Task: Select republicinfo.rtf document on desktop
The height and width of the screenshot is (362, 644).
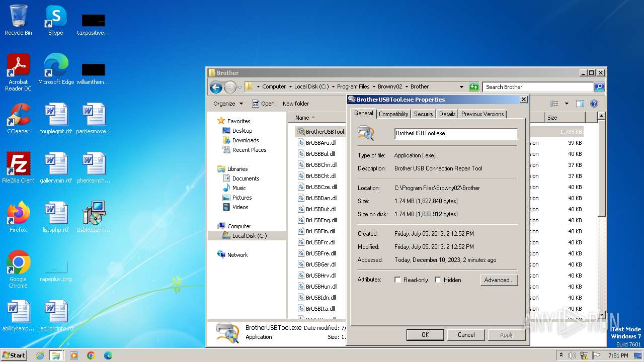Action: click(x=56, y=316)
